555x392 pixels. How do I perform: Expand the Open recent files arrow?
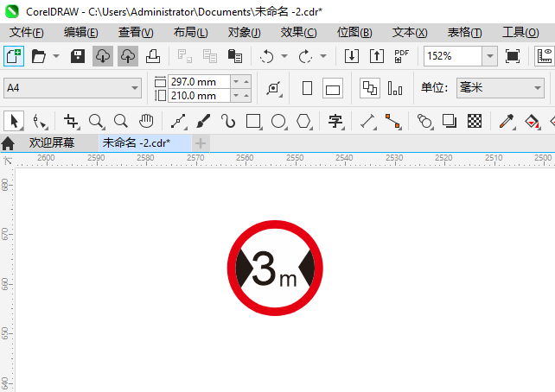[x=56, y=56]
